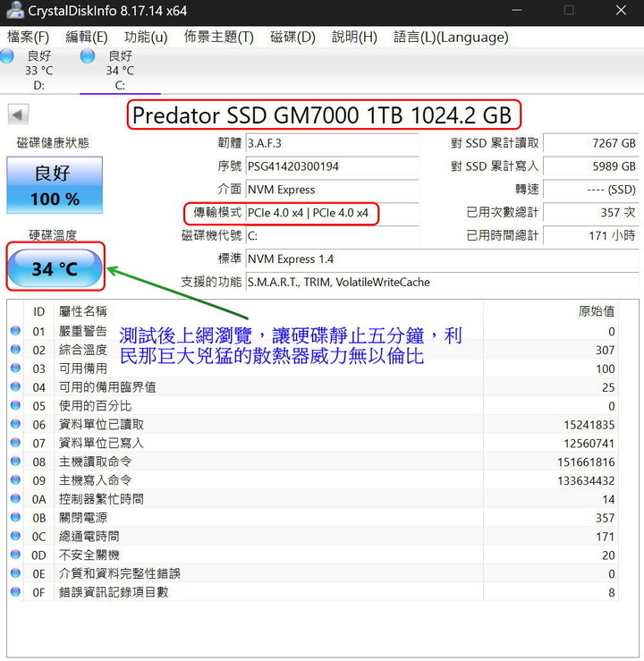
Task: Click the status dot for attribute 06 資料單位已讀取
Action: click(15, 424)
